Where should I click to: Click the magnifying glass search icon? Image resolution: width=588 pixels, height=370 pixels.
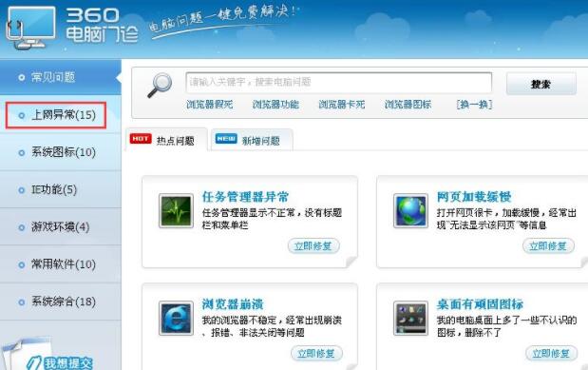pos(160,86)
